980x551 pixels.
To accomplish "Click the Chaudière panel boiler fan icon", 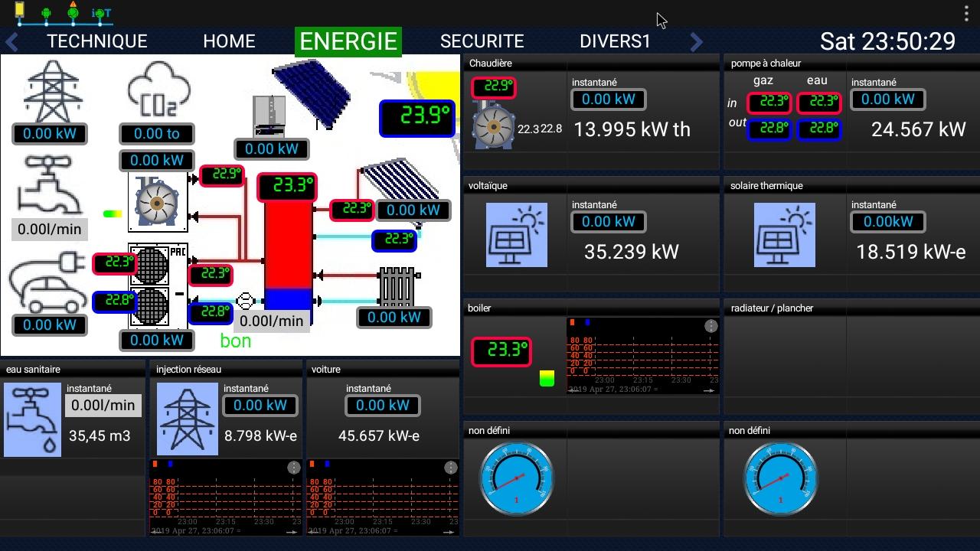I will pyautogui.click(x=494, y=125).
